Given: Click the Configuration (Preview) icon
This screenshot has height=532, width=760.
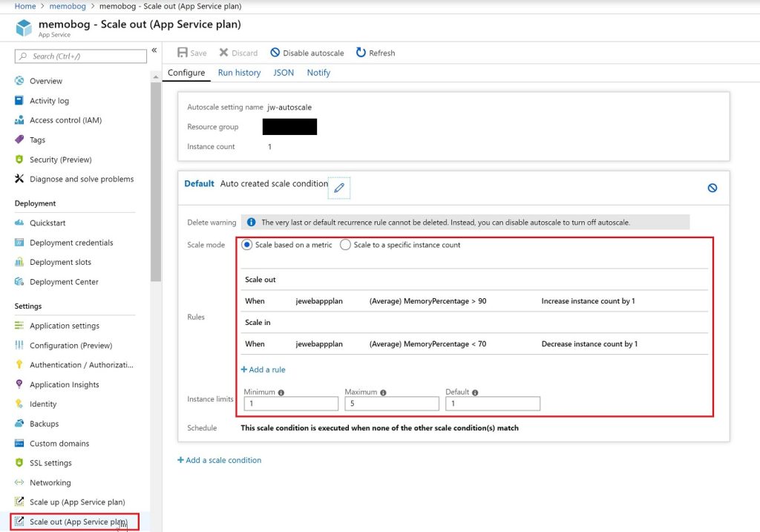Looking at the screenshot, I should [19, 345].
